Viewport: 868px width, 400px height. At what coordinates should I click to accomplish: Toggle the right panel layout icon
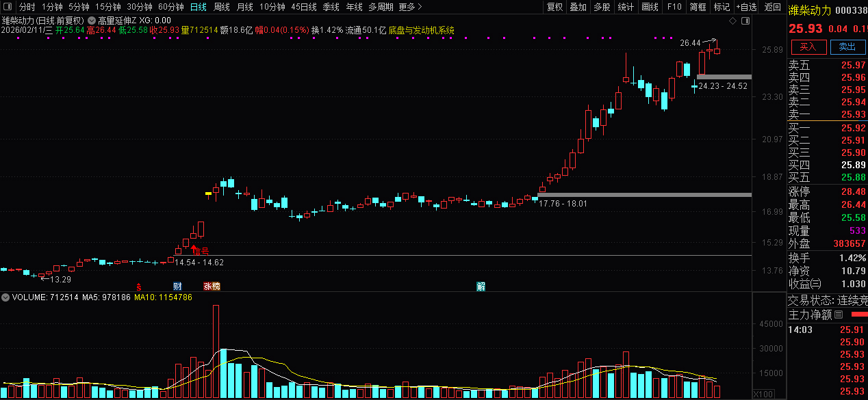pos(746,21)
